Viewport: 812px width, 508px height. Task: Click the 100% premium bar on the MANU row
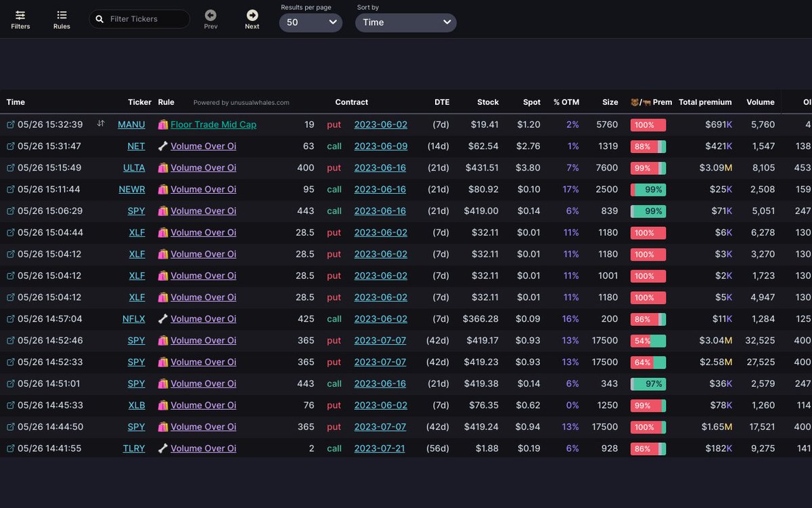pos(648,125)
